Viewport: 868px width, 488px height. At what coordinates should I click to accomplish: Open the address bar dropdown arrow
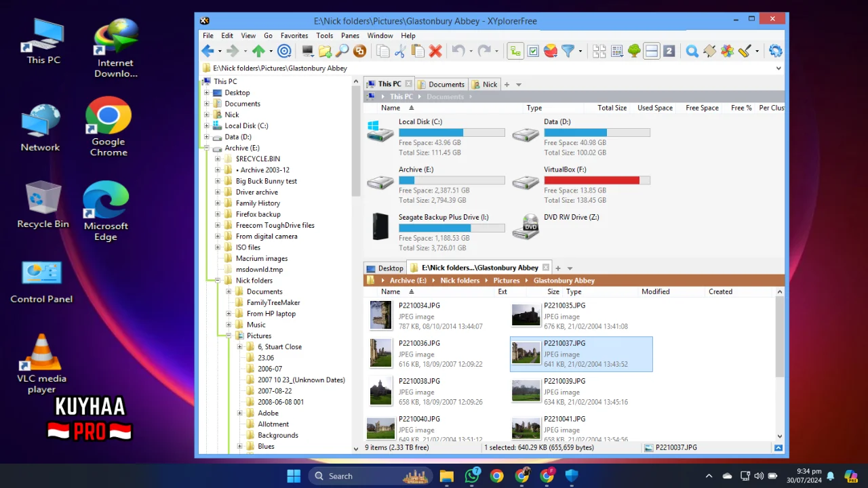(778, 68)
